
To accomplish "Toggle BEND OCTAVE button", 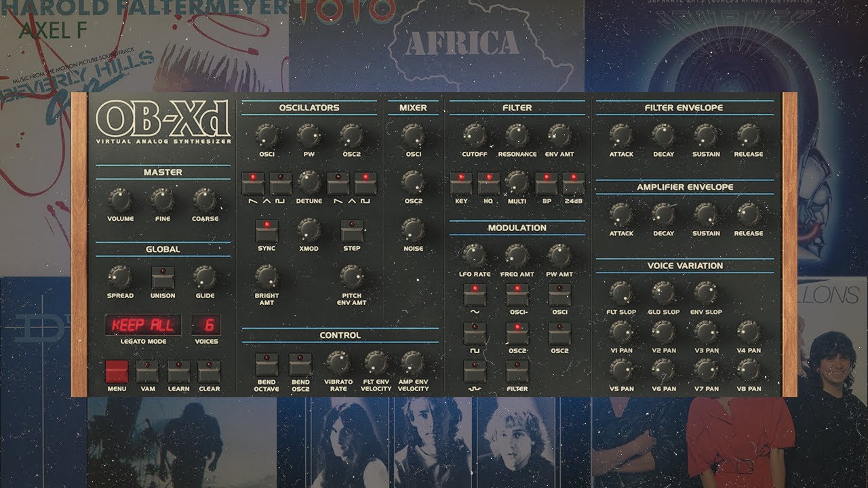I will [x=267, y=365].
